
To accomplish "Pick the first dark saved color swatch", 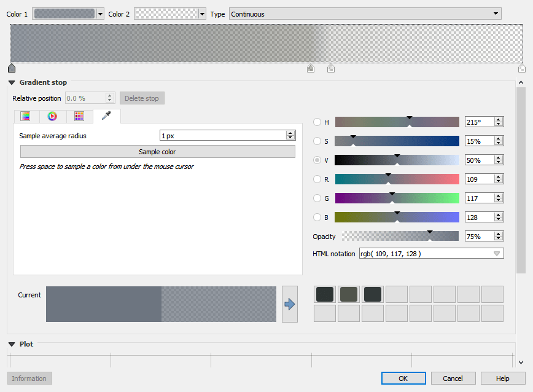I will tap(324, 294).
